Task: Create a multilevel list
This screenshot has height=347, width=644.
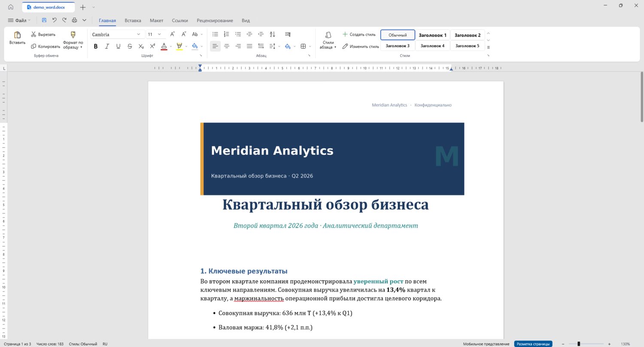Action: pyautogui.click(x=238, y=34)
